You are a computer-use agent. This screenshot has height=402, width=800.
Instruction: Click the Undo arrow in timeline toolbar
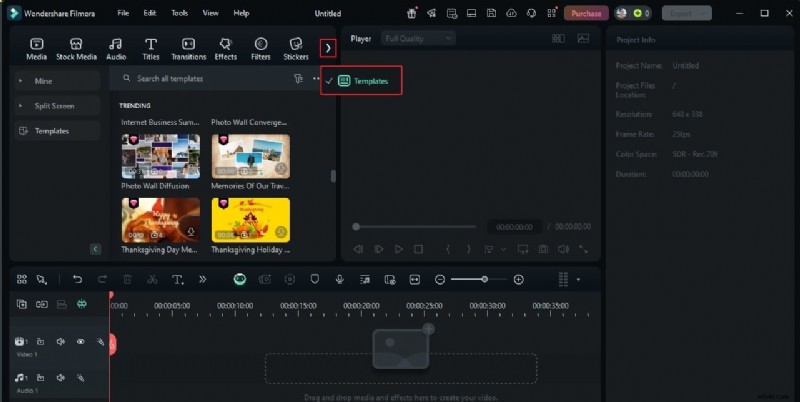[x=77, y=280]
